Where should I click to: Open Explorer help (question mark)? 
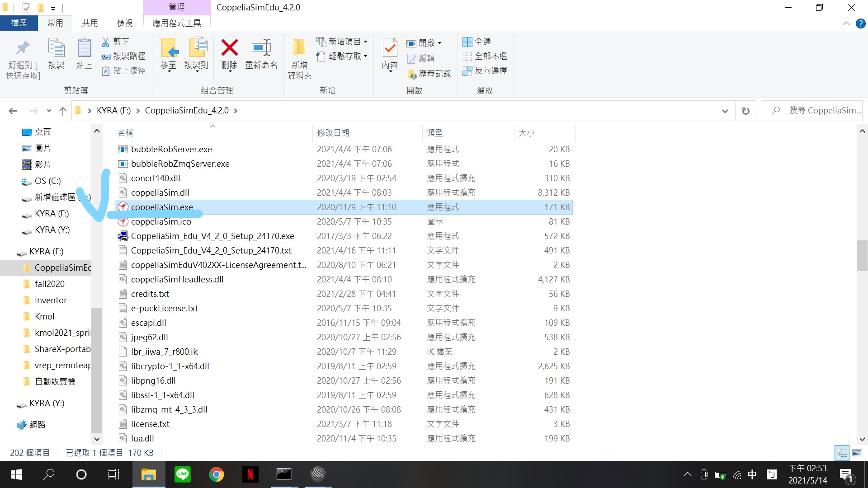(x=861, y=23)
